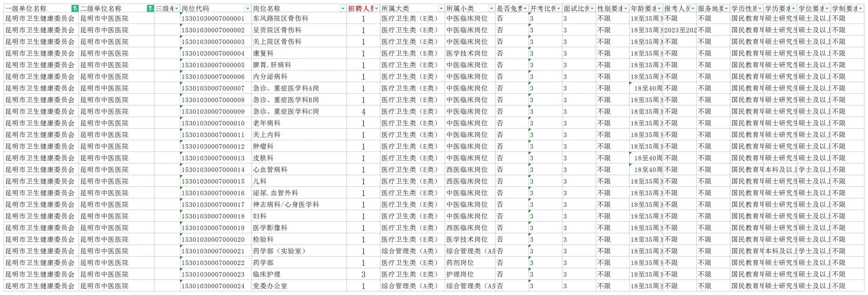Open the 岗位代码 column filter dropdown
This screenshot has height=295, width=868.
click(248, 8)
